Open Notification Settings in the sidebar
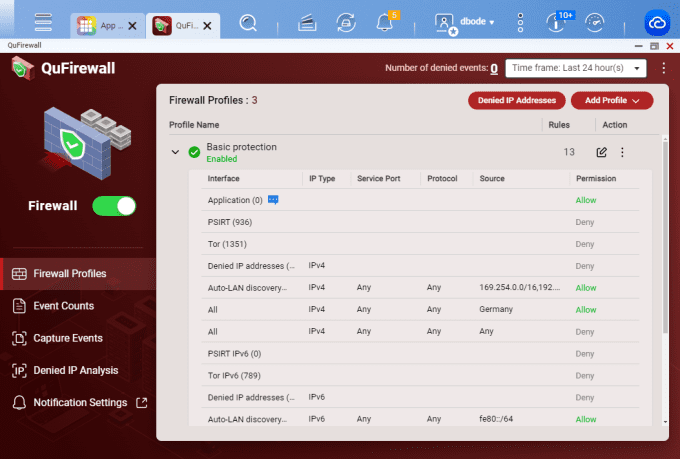680x459 pixels. click(78, 403)
